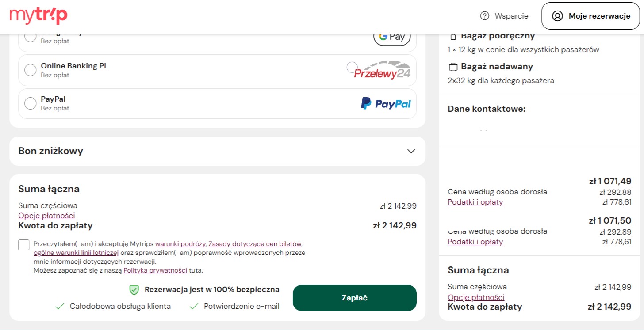The image size is (644, 330).
Task: Click the first Podatki i opłaty link
Action: [475, 202]
